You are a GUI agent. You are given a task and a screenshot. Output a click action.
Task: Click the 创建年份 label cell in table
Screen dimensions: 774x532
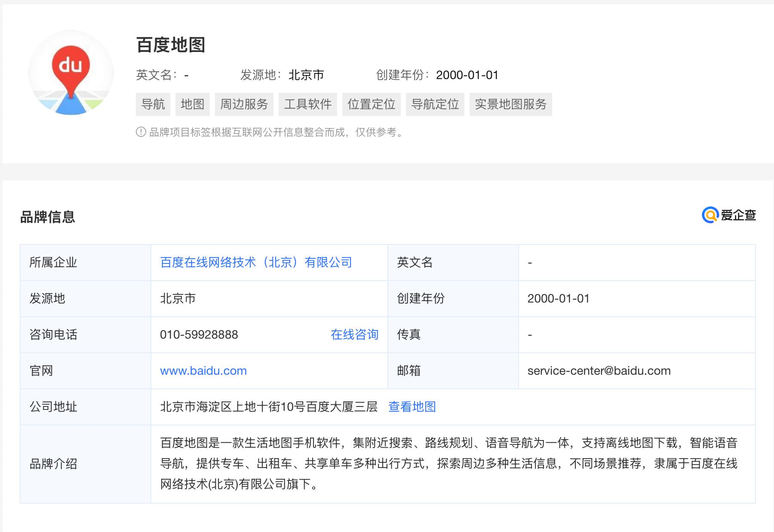[453, 299]
